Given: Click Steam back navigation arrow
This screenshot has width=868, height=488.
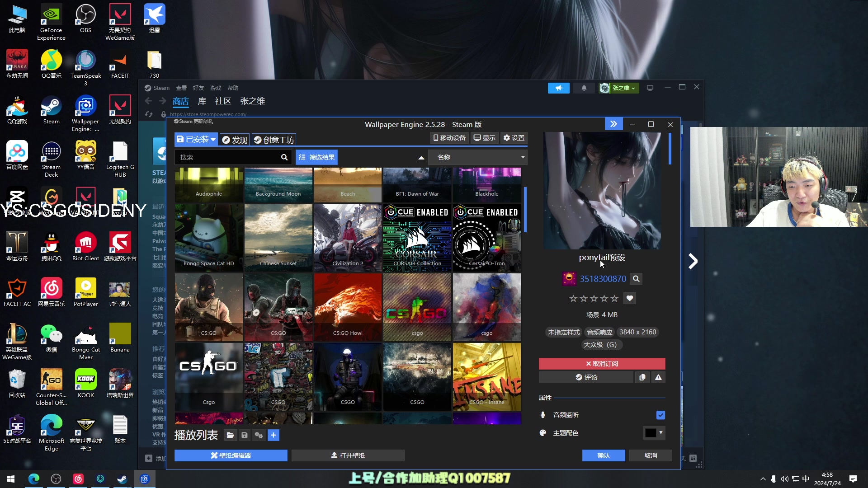Looking at the screenshot, I should tap(148, 101).
